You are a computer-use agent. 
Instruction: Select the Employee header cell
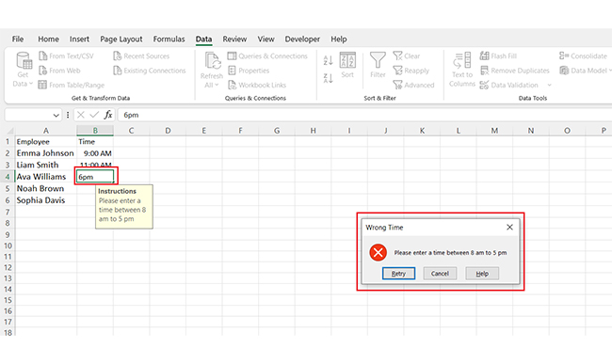[46, 141]
